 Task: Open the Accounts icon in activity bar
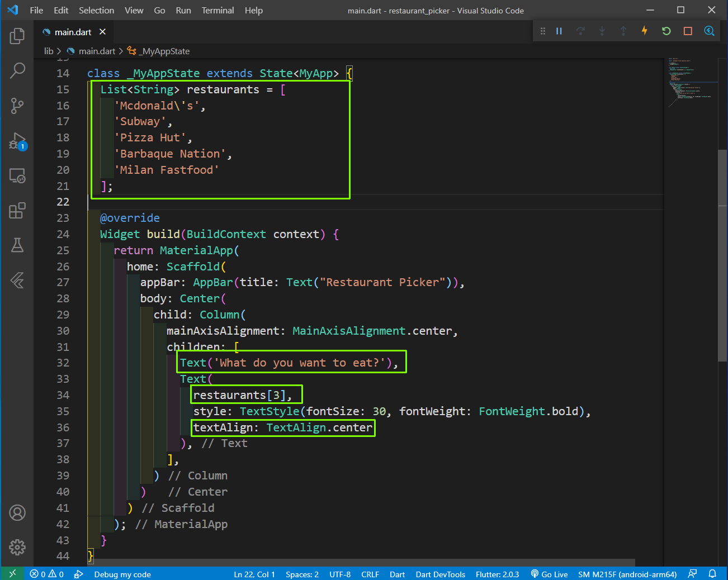coord(17,512)
